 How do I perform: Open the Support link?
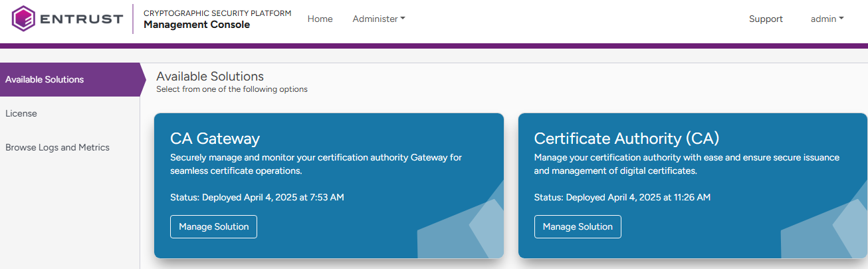pos(766,19)
